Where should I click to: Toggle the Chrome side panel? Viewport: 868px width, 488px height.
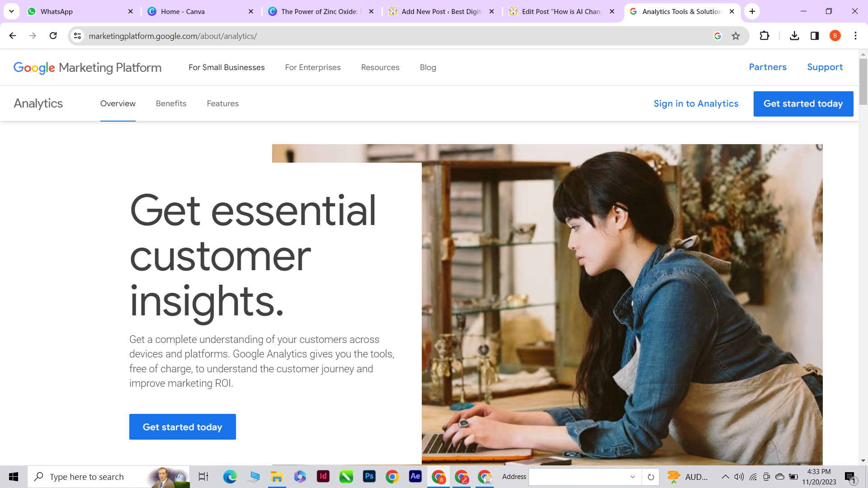[815, 36]
